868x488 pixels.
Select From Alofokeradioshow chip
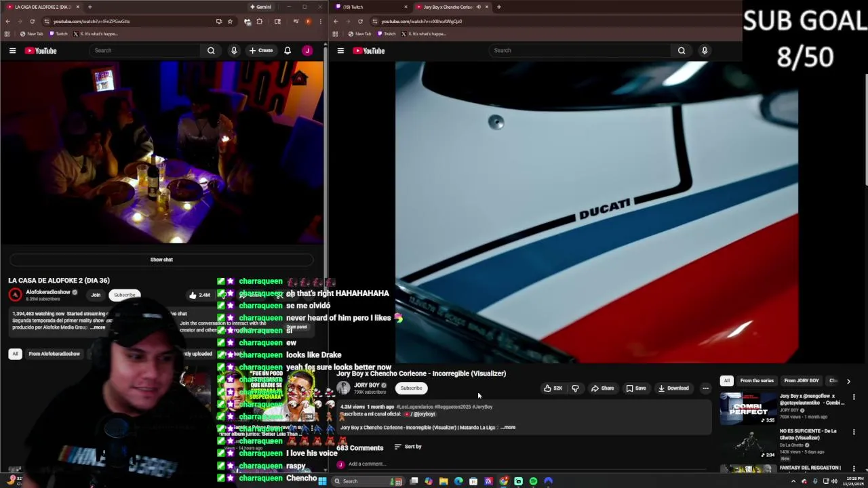tap(54, 354)
